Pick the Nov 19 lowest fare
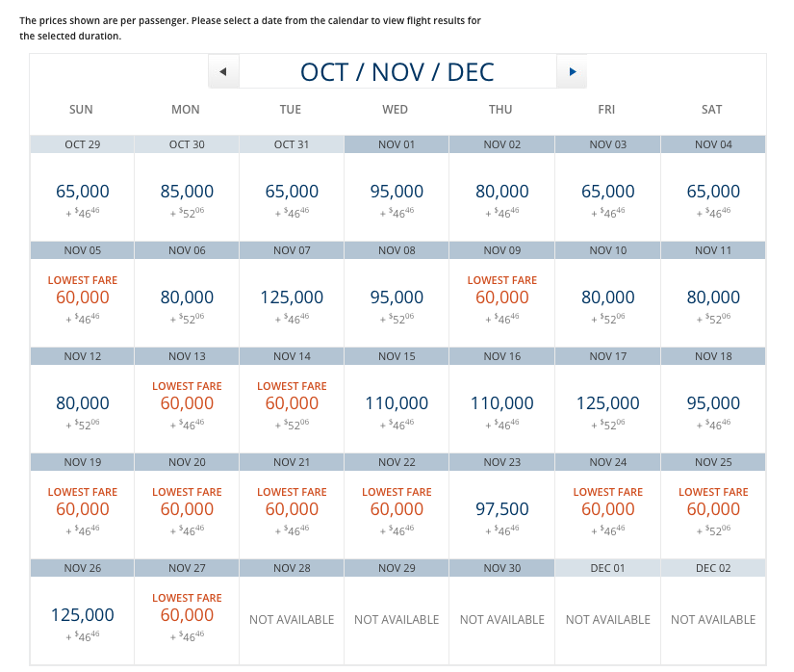794x672 pixels. click(x=82, y=509)
